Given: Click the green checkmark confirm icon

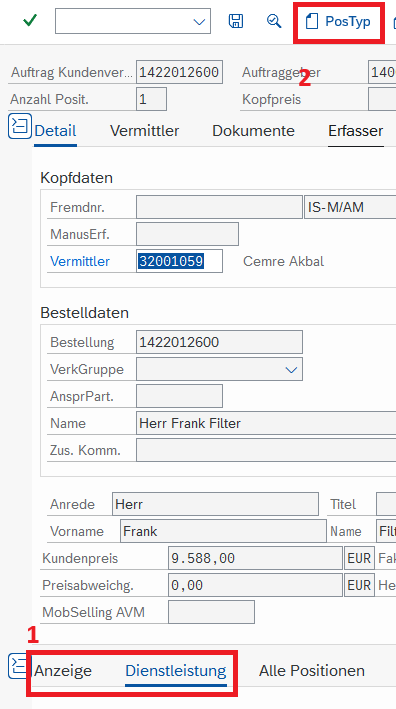Looking at the screenshot, I should click(x=30, y=21).
